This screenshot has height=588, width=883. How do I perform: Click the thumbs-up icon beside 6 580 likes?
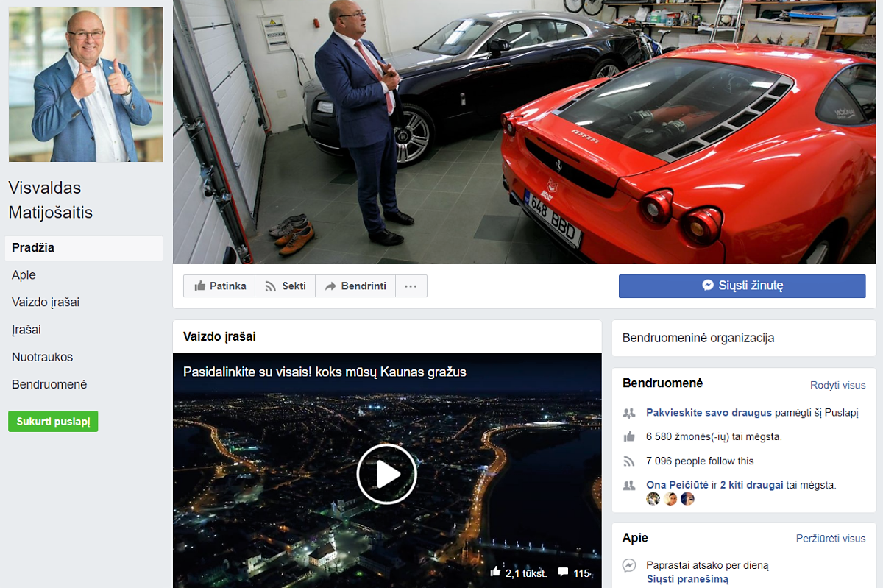[629, 436]
